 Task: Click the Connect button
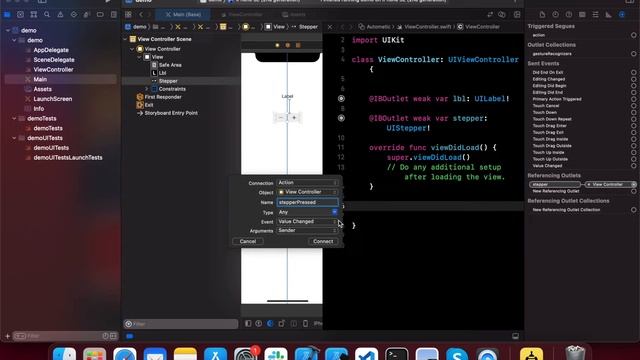323,241
